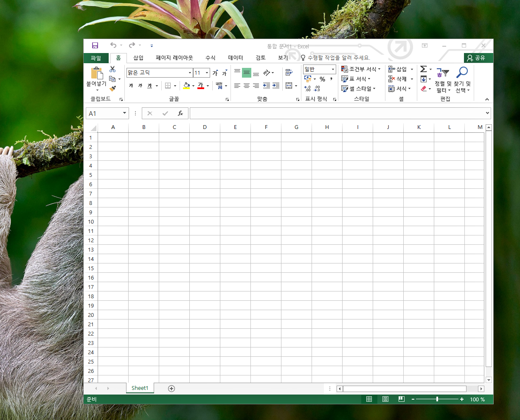The image size is (520, 420).
Task: Toggle wrap text
Action: coord(289,73)
